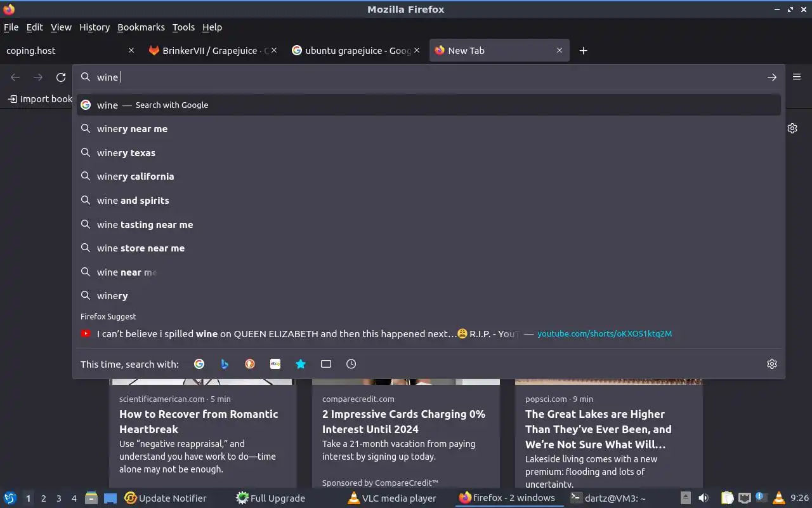Click the forward navigation arrow
Viewport: 812px width, 508px height.
click(x=38, y=77)
